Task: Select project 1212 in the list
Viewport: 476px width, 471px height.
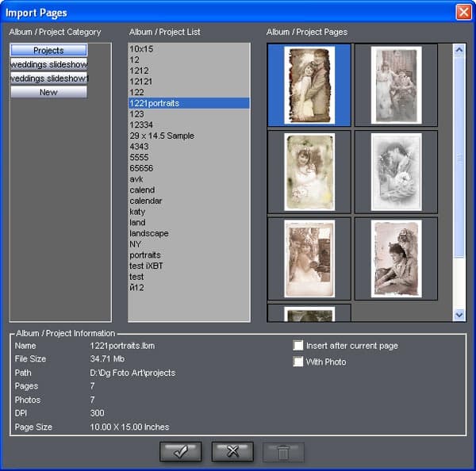Action: (189, 71)
